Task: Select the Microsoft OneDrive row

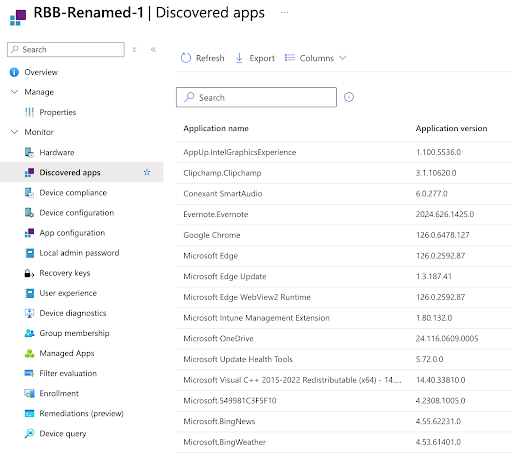Action: pos(344,338)
